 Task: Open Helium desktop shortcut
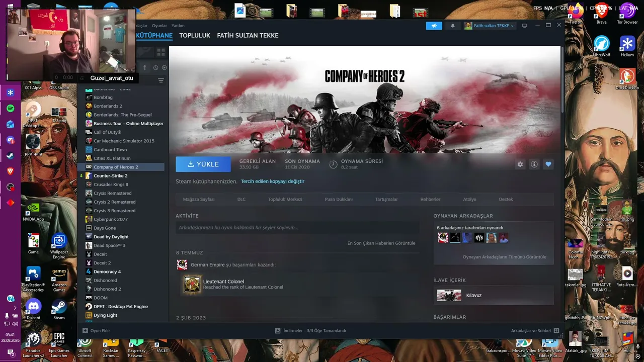pos(627,46)
